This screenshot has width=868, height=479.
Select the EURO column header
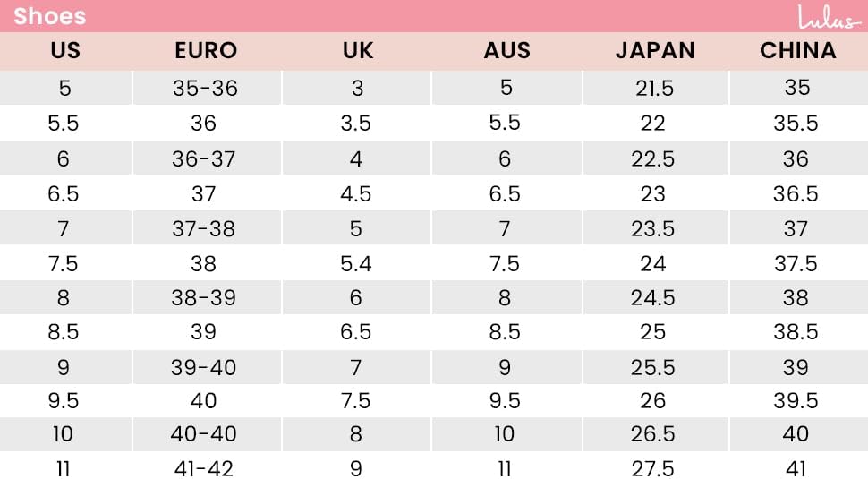click(x=206, y=51)
